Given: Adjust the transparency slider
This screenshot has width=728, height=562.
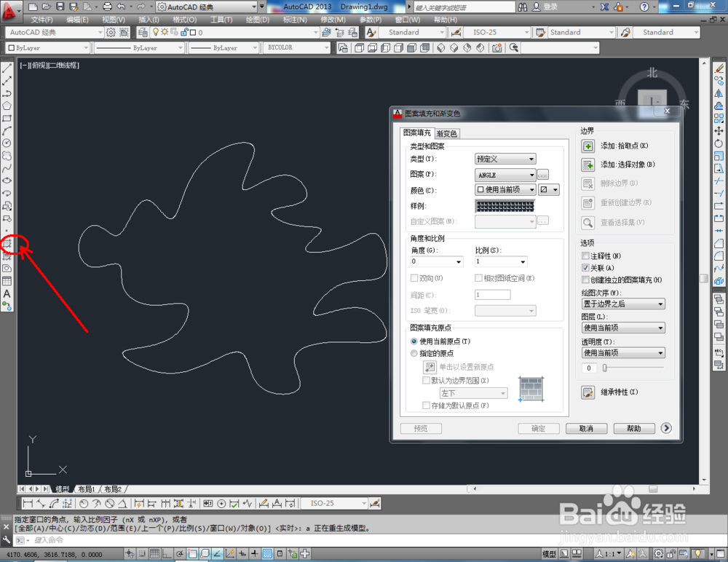Looking at the screenshot, I should coord(604,368).
